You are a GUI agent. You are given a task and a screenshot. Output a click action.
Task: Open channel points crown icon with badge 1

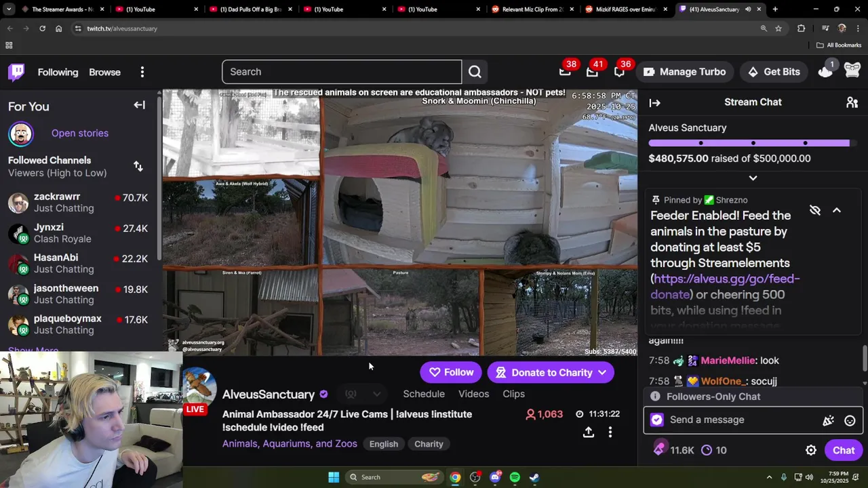pyautogui.click(x=825, y=71)
